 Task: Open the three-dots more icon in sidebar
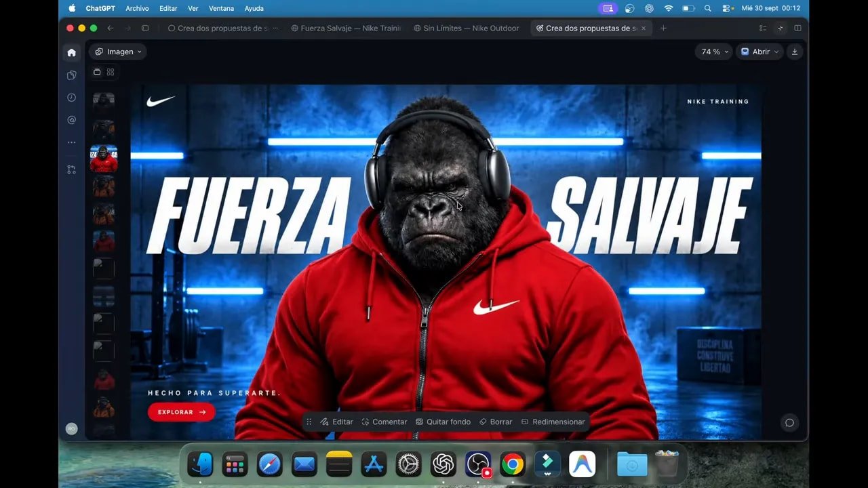(x=71, y=142)
